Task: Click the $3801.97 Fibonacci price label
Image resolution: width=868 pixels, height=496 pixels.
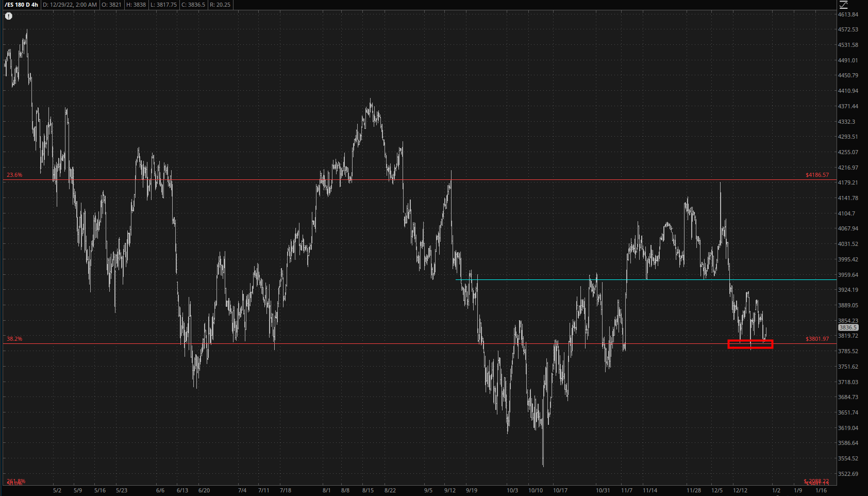Action: [x=817, y=339]
